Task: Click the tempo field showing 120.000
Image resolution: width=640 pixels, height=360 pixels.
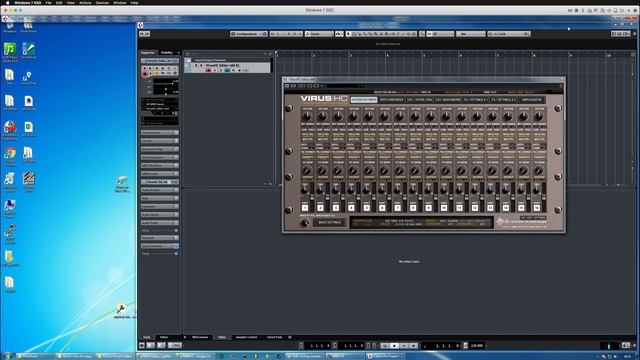Action: [477, 346]
